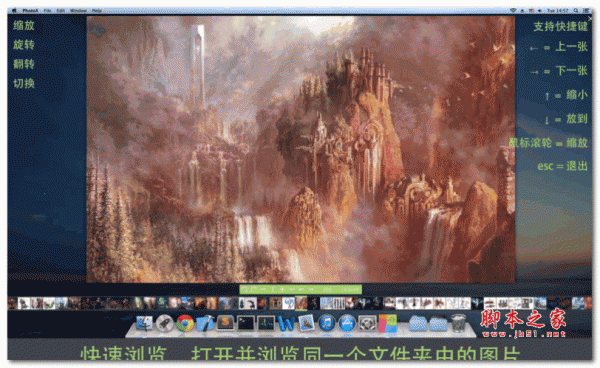Viewport: 600px width, 368px height.
Task: Open Xcode hammer icon in Dock
Action: click(205, 324)
